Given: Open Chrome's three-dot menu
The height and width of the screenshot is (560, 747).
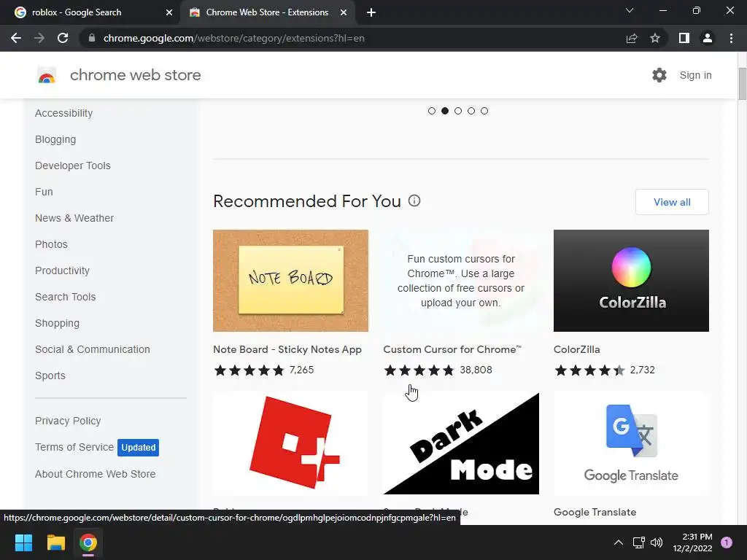Looking at the screenshot, I should tap(731, 38).
